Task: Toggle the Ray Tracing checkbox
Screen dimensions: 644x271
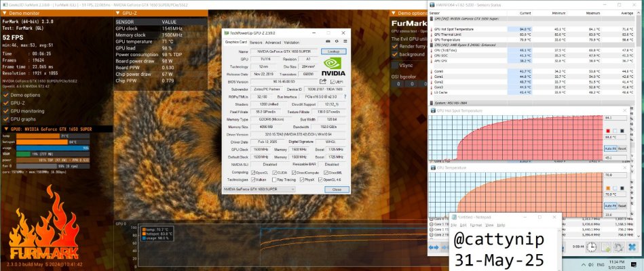Action: [274, 180]
